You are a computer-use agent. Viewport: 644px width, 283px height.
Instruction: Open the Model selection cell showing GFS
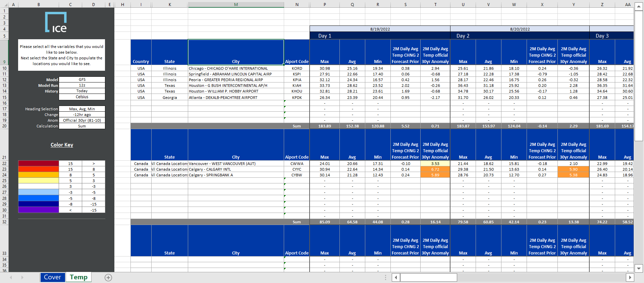(x=82, y=80)
